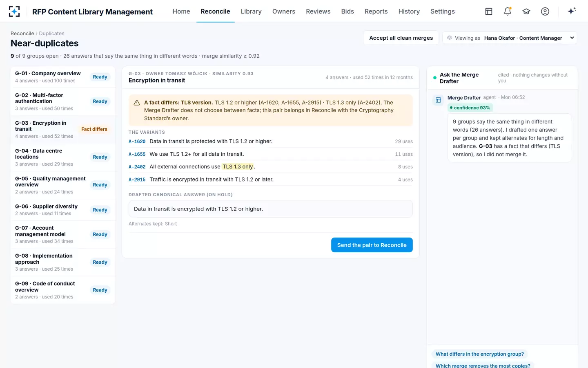Go to the Home tab

tap(181, 11)
